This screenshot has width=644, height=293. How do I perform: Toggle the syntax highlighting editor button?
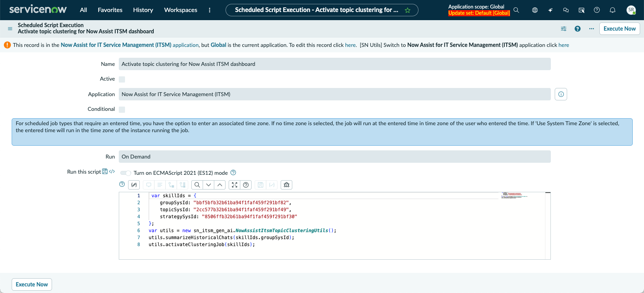pyautogui.click(x=134, y=185)
